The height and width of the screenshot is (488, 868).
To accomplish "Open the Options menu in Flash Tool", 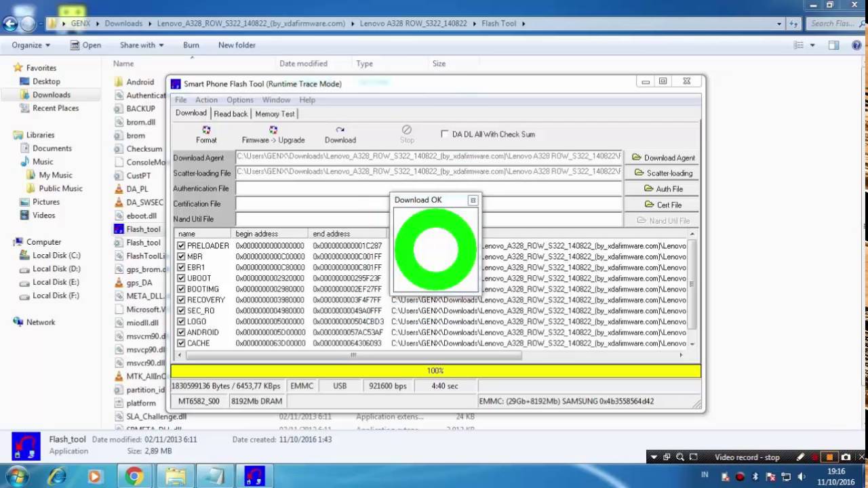I will tap(240, 100).
